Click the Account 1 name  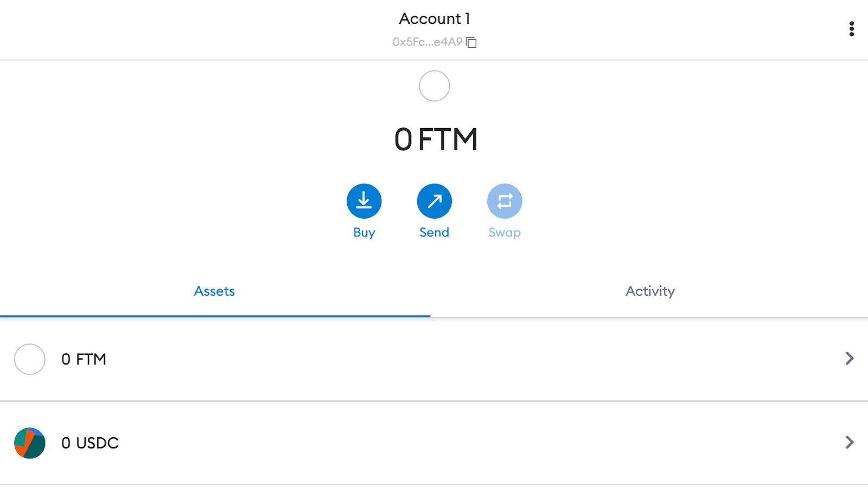pyautogui.click(x=434, y=19)
